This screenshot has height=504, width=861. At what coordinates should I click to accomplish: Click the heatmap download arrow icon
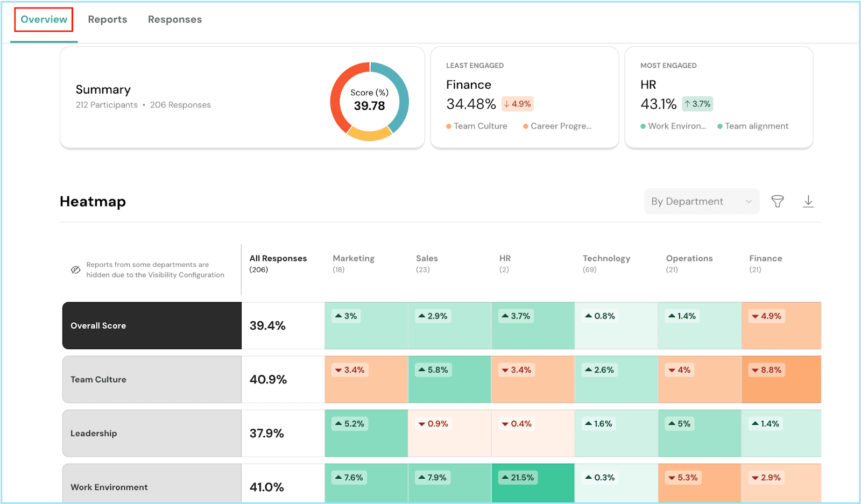[808, 201]
